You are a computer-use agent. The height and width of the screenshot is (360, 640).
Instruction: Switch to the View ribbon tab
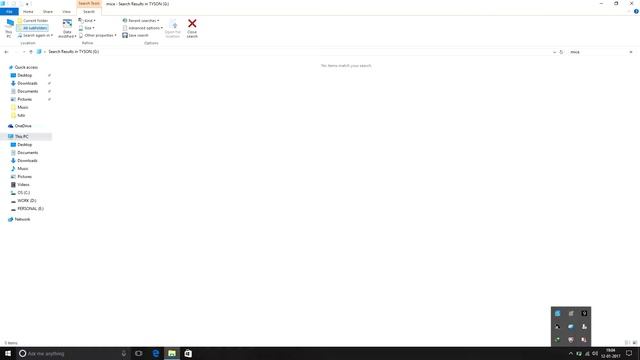pyautogui.click(x=67, y=11)
